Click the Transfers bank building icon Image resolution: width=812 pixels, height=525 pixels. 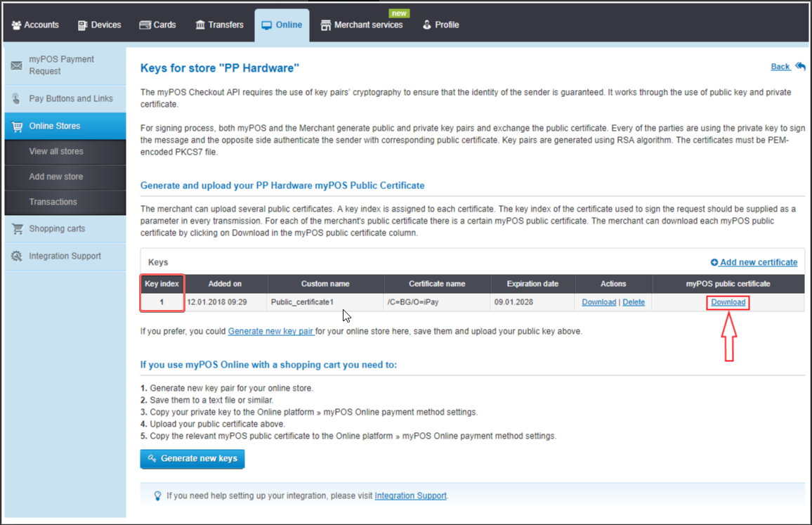pos(200,25)
